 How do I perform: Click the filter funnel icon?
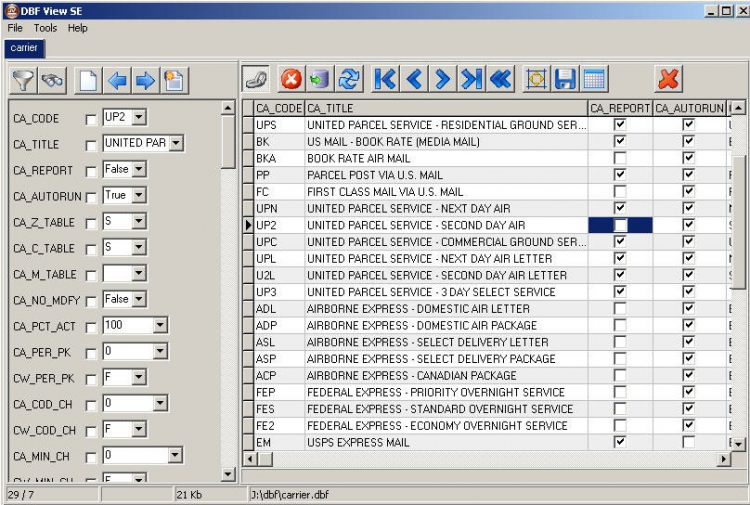point(22,80)
